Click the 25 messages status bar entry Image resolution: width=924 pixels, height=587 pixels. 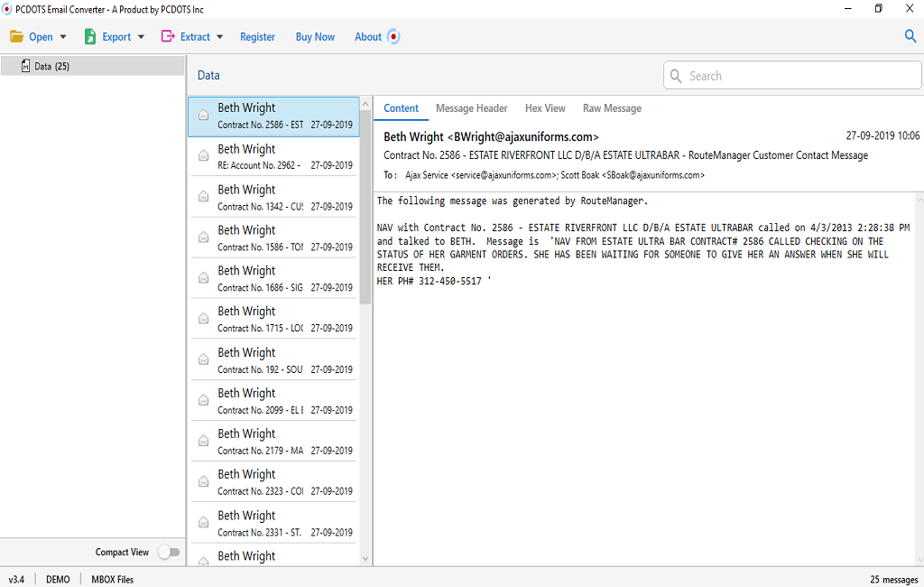click(x=894, y=580)
